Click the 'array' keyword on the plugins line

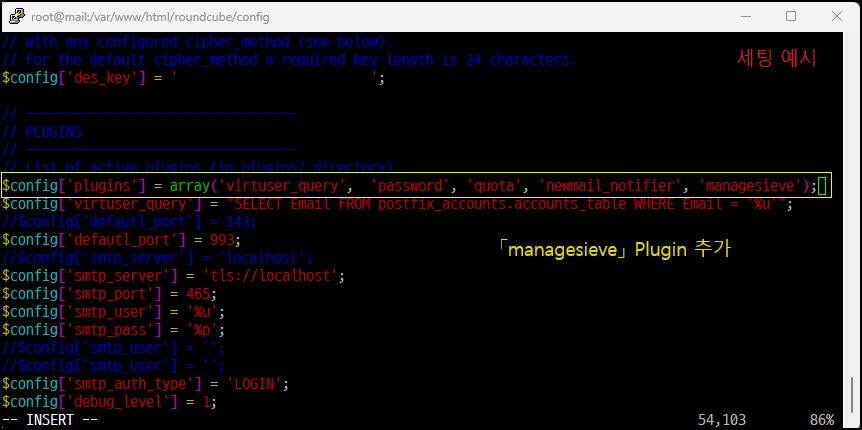(190, 186)
